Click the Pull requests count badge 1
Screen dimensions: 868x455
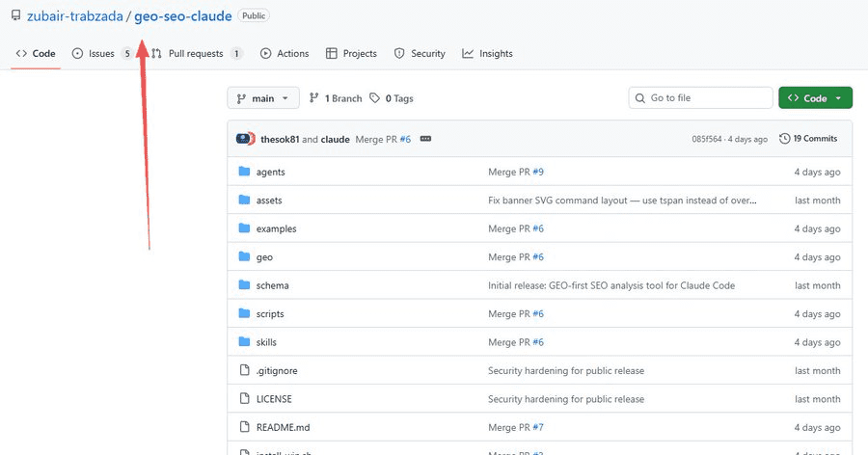point(236,54)
